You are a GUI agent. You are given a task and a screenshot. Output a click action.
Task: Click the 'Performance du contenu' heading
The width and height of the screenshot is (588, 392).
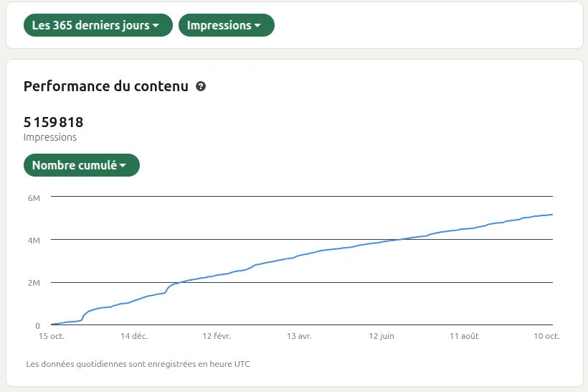[x=105, y=86]
